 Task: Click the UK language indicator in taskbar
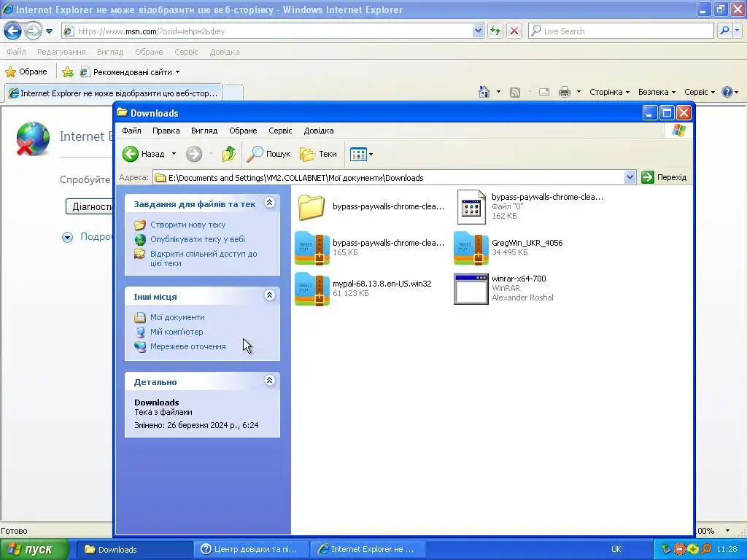pyautogui.click(x=616, y=550)
